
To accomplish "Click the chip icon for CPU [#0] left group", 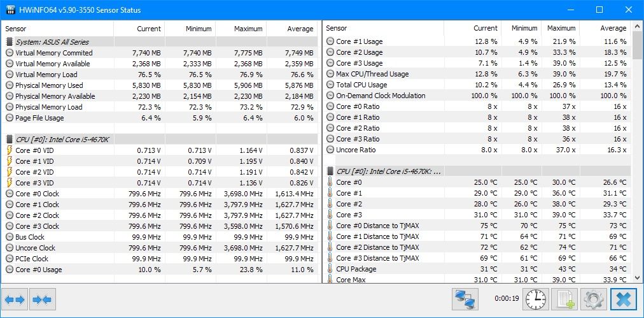I will coord(10,139).
